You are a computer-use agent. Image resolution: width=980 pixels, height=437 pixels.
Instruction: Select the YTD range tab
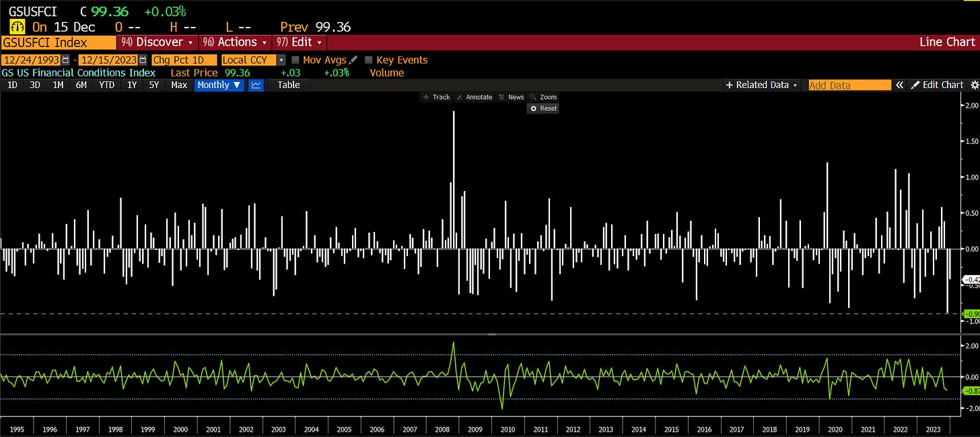106,85
